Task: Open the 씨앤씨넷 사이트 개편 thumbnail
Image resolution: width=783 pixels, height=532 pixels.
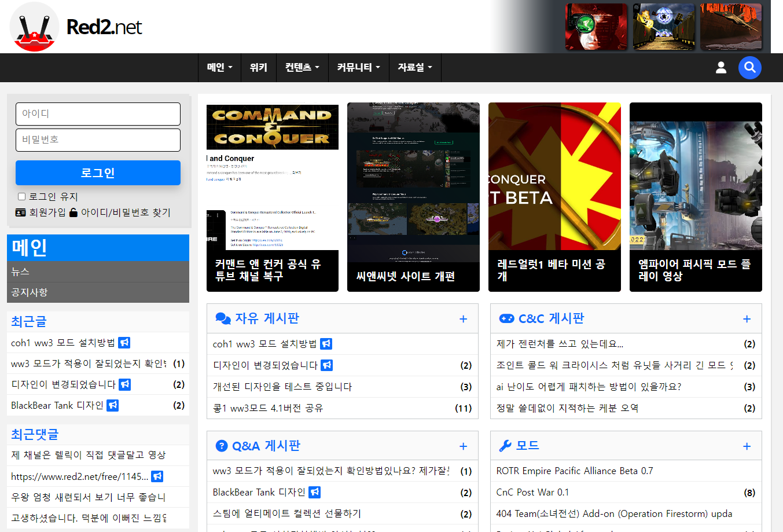Action: [413, 196]
